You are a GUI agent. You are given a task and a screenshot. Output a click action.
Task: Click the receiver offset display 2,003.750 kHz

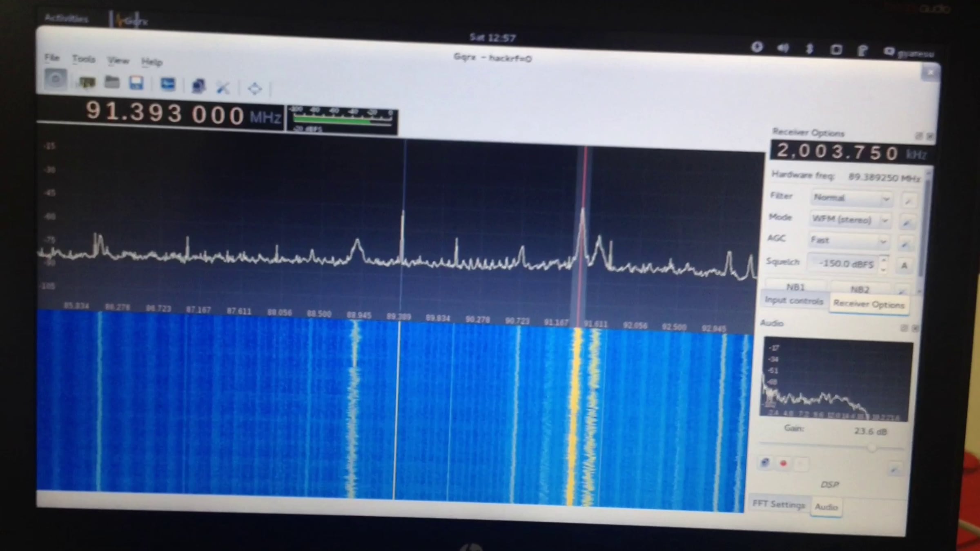click(851, 152)
